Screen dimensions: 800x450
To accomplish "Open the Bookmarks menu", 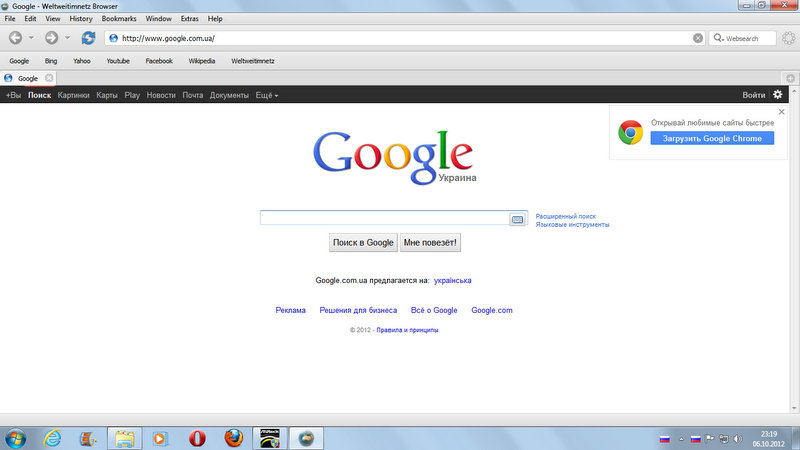I will click(x=119, y=19).
